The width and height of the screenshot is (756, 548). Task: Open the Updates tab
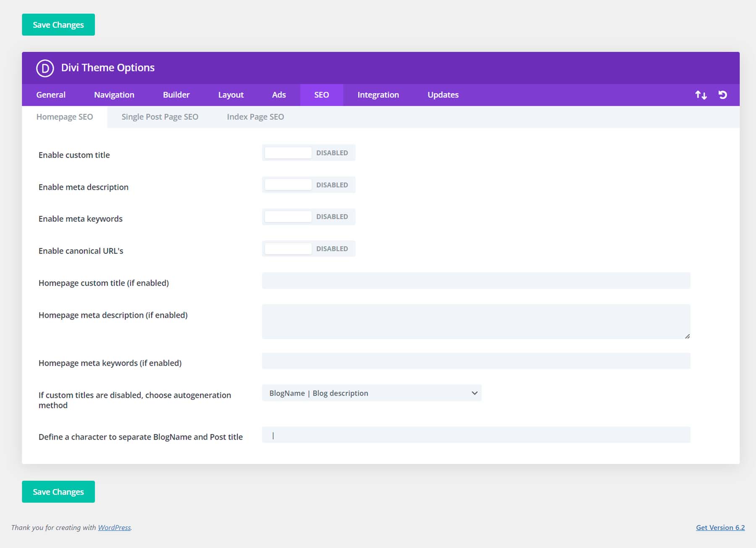pos(443,95)
